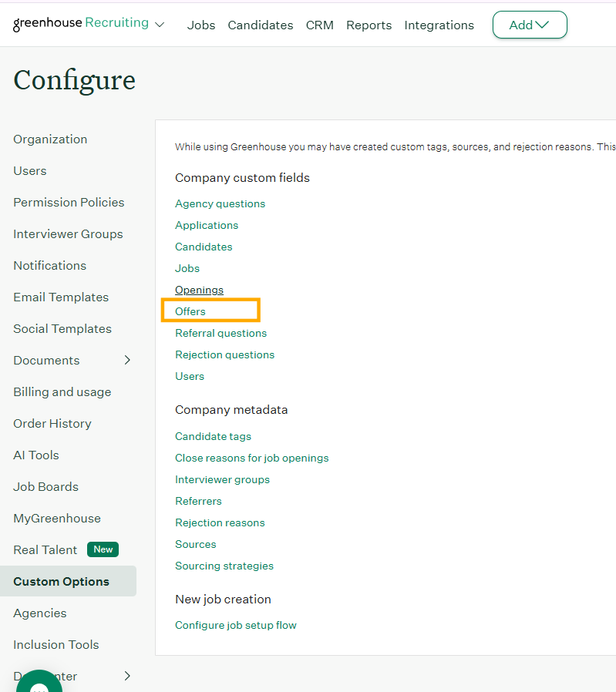Screen dimensions: 616x692
Task: Open Agencies in the sidebar
Action: pos(40,613)
